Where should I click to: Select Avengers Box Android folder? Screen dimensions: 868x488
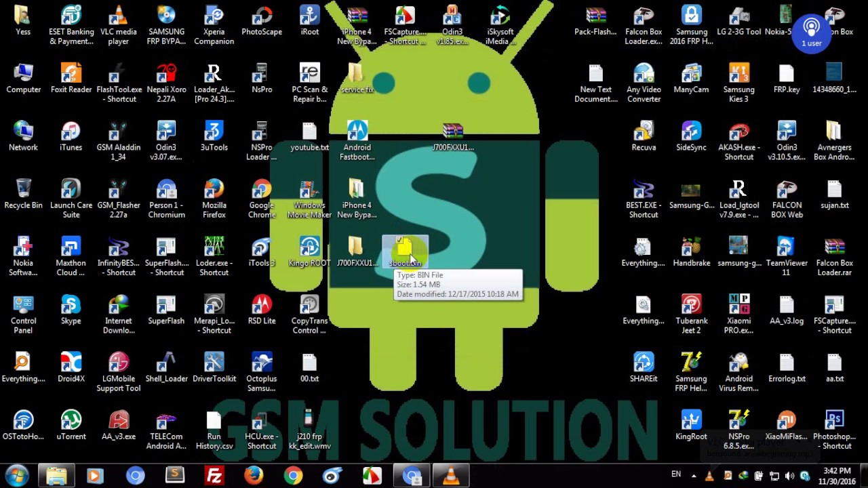(x=834, y=141)
